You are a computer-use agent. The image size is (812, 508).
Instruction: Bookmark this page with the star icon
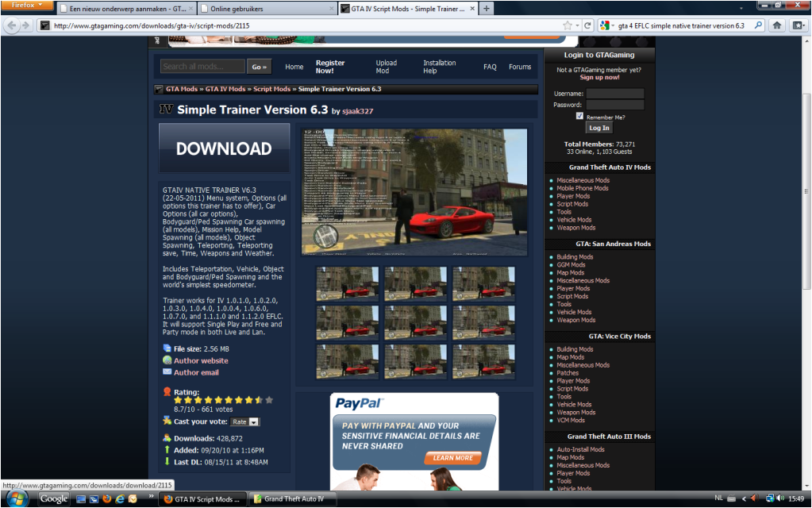click(568, 25)
